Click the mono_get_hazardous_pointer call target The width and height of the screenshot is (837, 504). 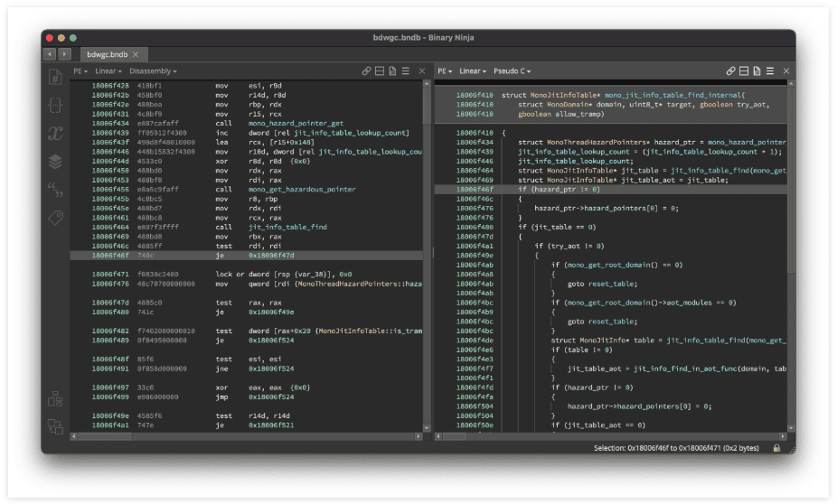[302, 190]
